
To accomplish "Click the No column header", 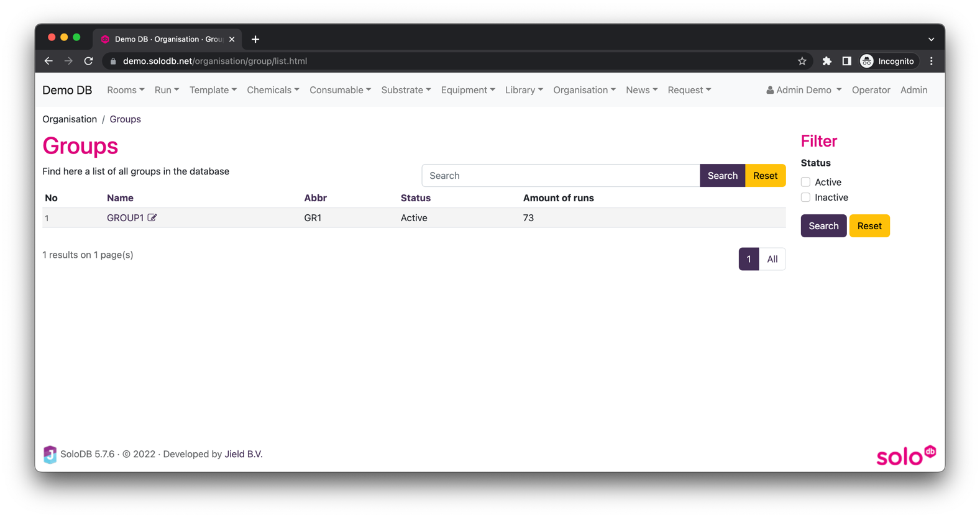I will pos(51,198).
